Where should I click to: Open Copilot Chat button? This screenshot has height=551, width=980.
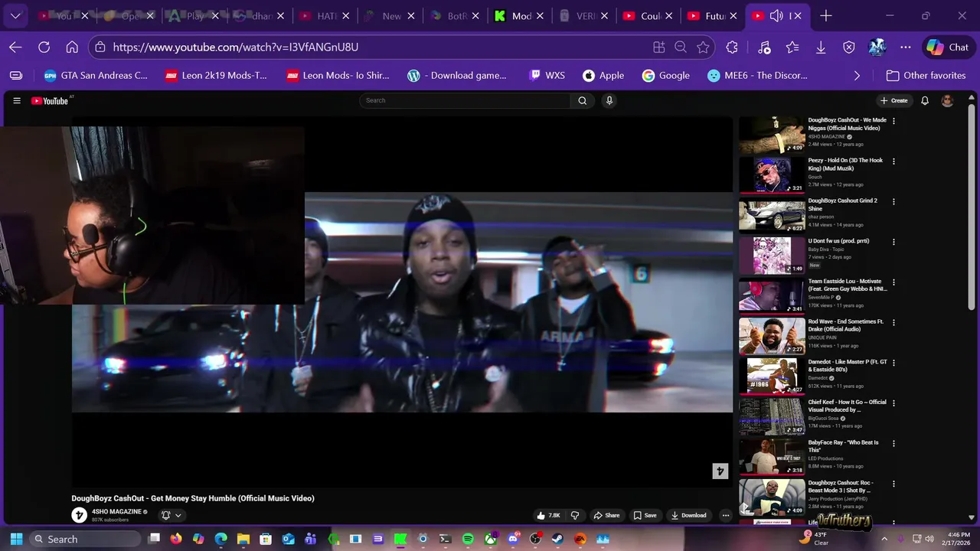[x=948, y=47]
